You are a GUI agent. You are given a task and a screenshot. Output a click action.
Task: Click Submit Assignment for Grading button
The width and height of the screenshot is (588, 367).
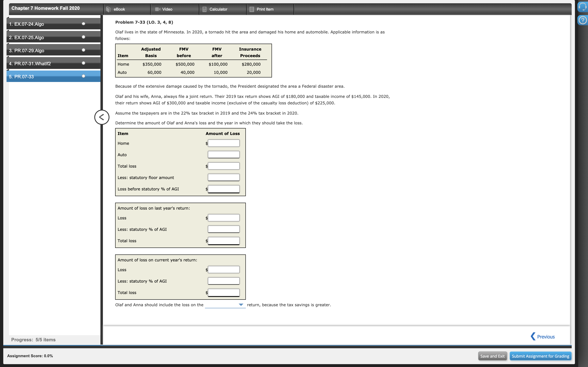click(540, 356)
